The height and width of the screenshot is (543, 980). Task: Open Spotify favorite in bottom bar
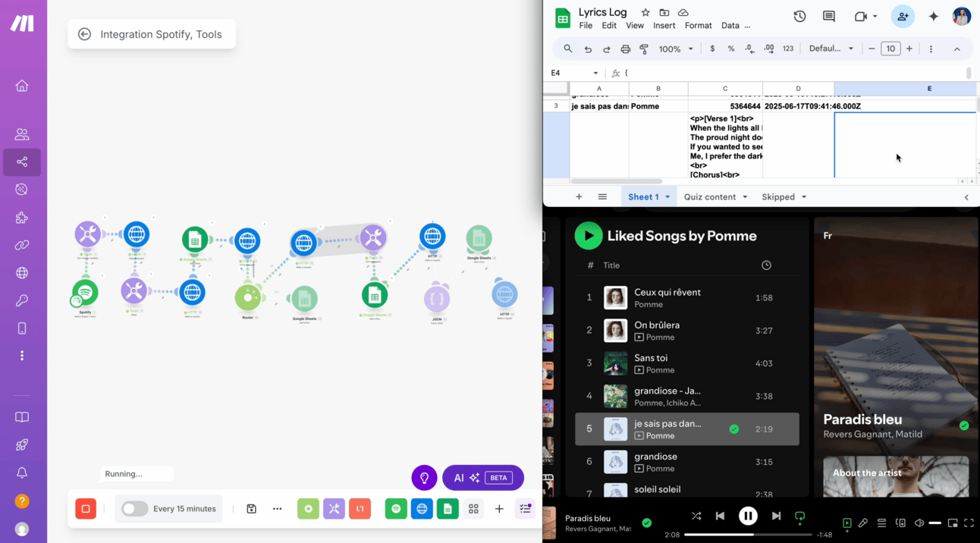click(396, 509)
